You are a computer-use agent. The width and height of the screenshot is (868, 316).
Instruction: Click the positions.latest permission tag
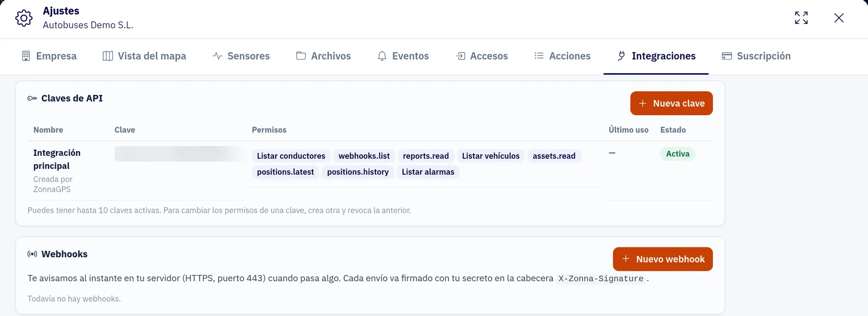285,172
